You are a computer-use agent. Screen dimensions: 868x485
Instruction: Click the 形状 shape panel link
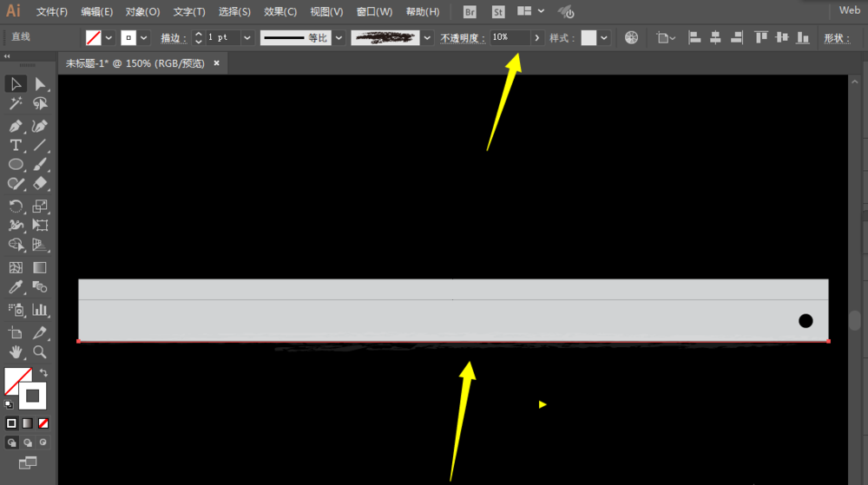click(x=837, y=37)
